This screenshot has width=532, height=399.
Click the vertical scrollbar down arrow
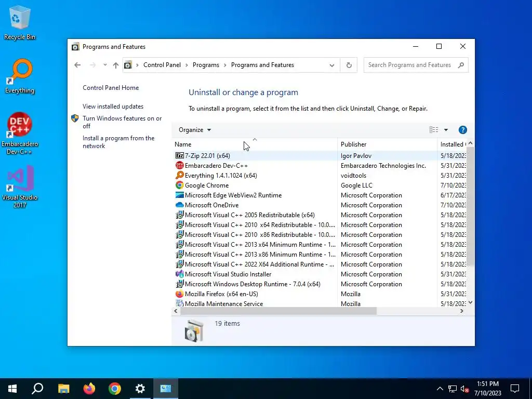click(x=470, y=302)
